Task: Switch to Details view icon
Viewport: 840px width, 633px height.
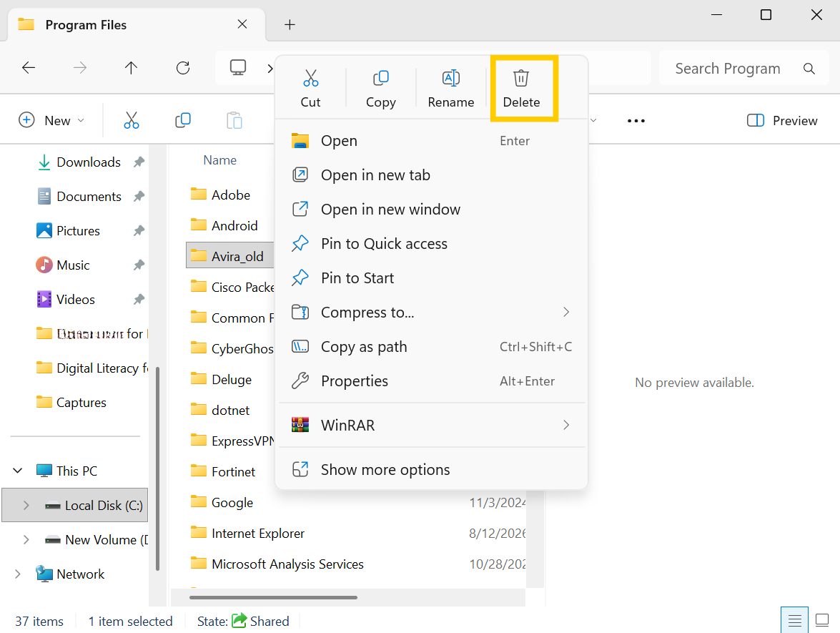Action: click(x=794, y=621)
